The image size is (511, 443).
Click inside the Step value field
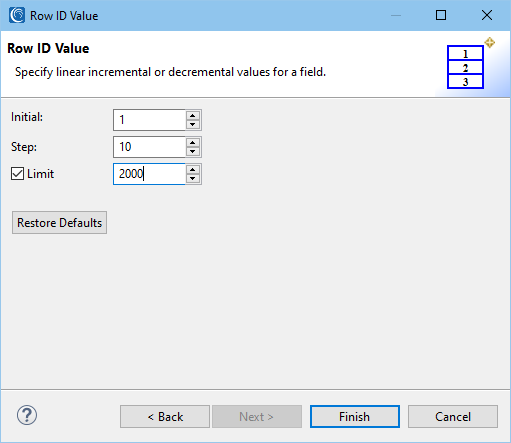pyautogui.click(x=149, y=147)
